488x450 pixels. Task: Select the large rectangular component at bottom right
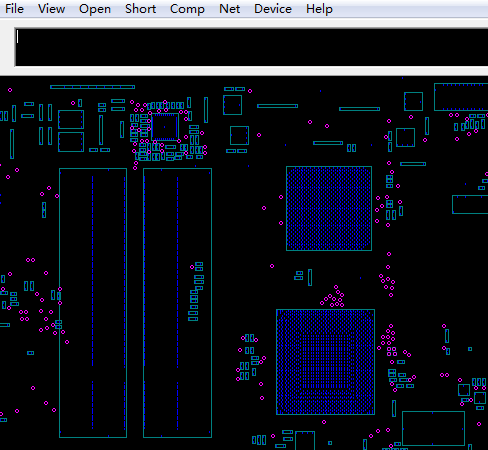tap(433, 428)
